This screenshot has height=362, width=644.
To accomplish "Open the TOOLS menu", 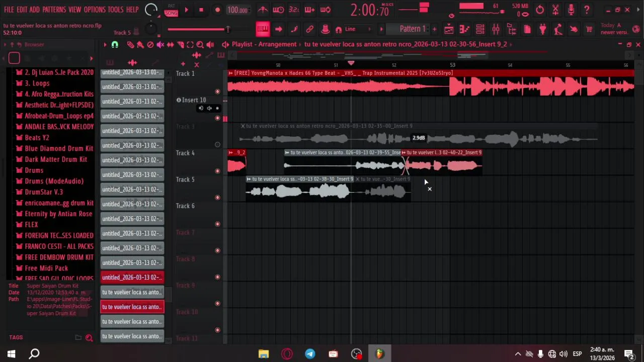I will 115,10.
